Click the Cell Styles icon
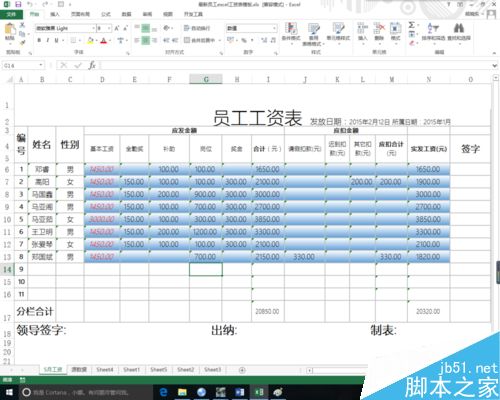 [x=338, y=29]
